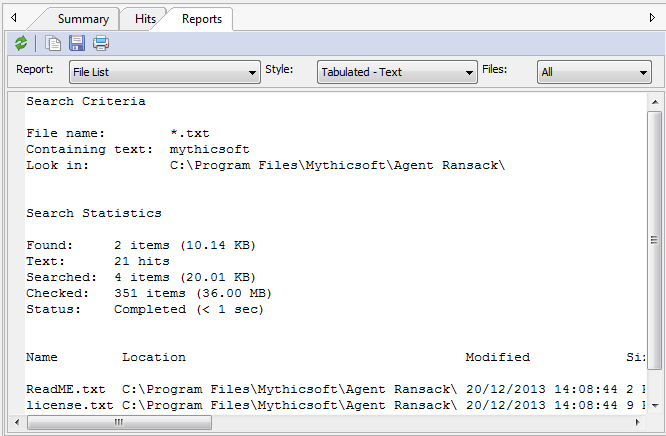Select the Reports tab
Image resolution: width=666 pixels, height=436 pixels.
[201, 19]
